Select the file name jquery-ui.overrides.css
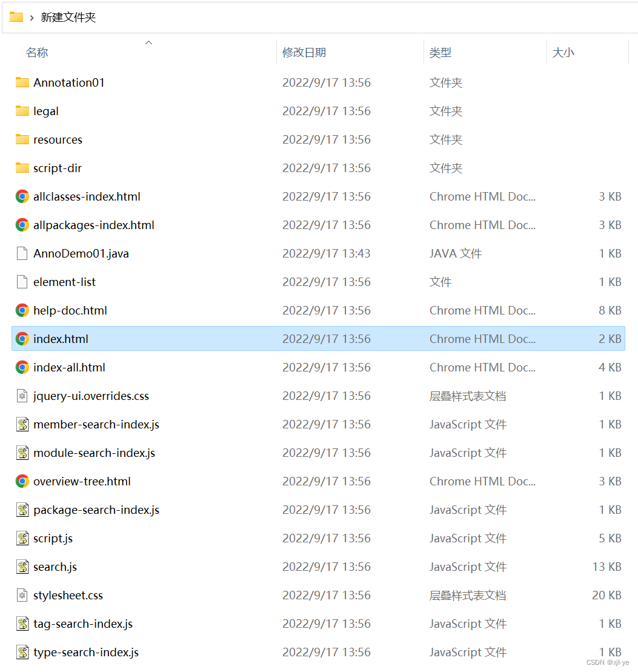Image resolution: width=638 pixels, height=672 pixels. pos(91,396)
